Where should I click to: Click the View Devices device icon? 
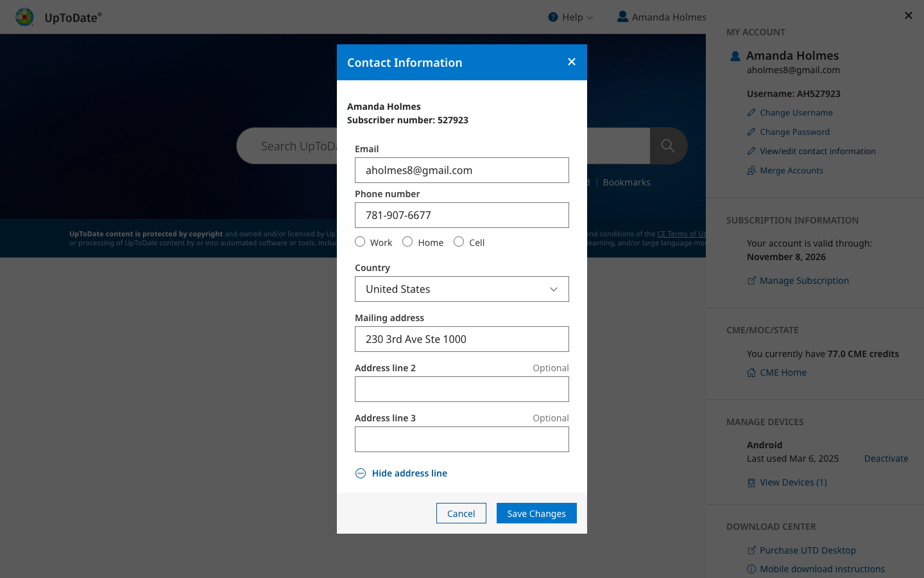[751, 482]
